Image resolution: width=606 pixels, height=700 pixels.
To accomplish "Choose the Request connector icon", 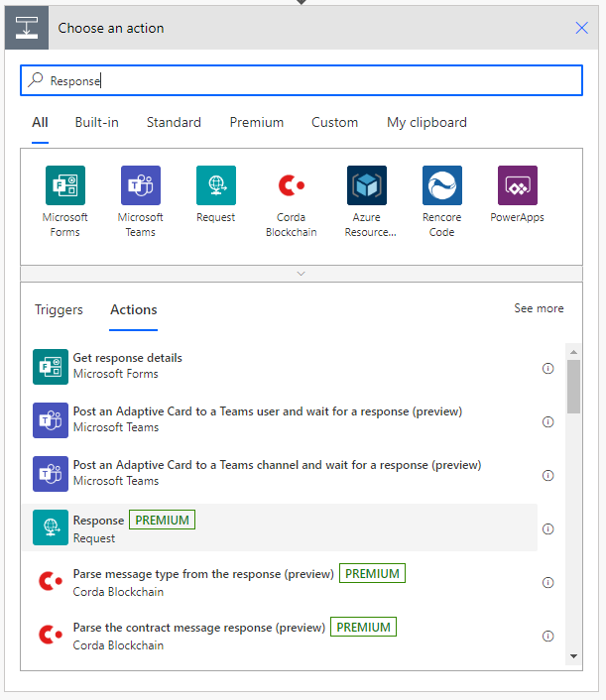I will pos(216,185).
